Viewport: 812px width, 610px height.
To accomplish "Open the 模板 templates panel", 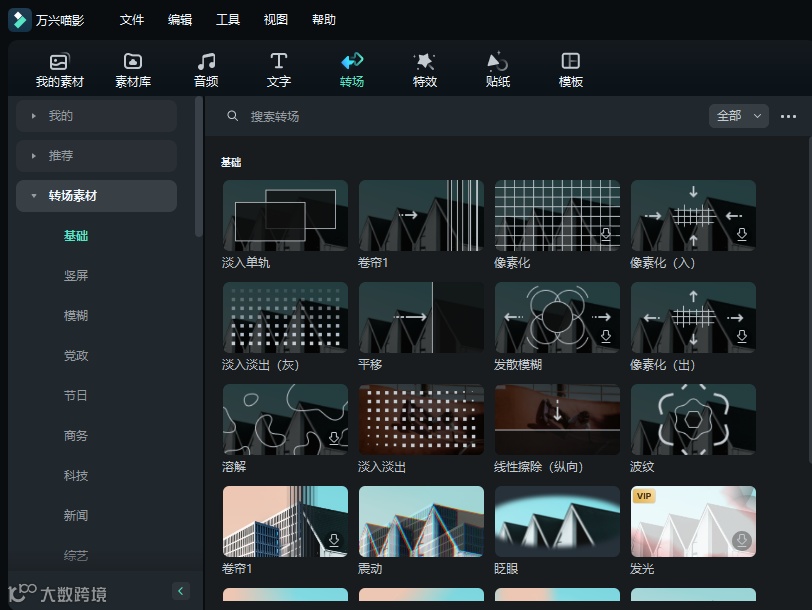I will (571, 70).
